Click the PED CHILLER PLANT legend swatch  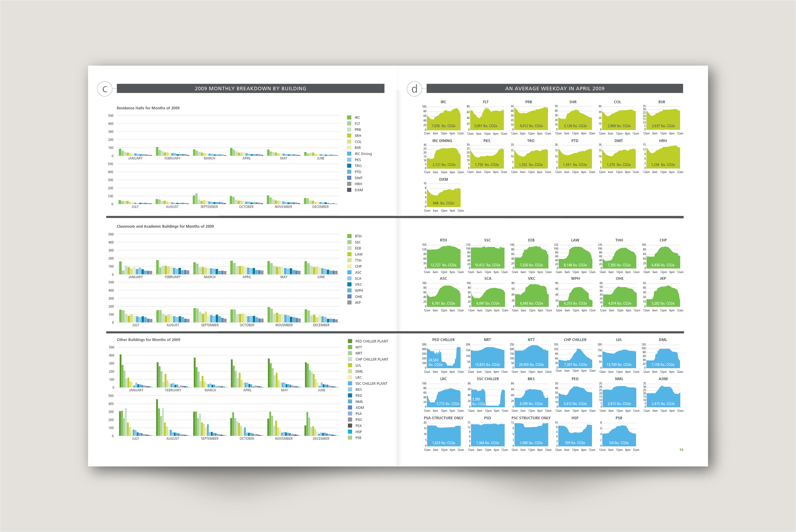[x=350, y=341]
